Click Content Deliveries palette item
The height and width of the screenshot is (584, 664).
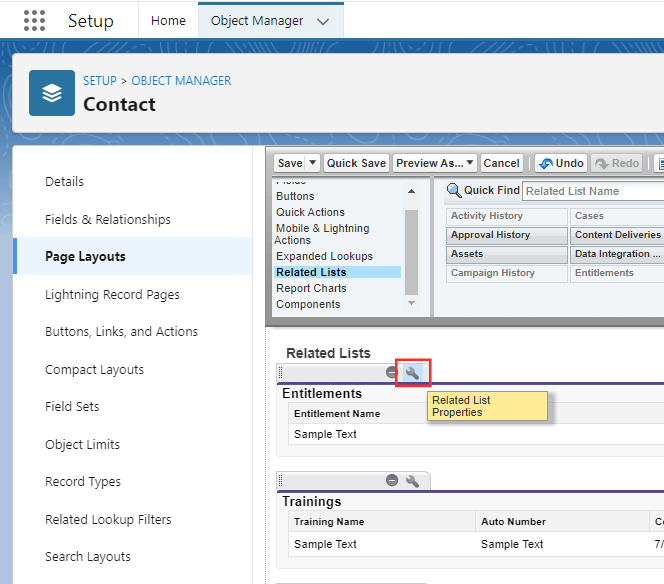pos(617,235)
